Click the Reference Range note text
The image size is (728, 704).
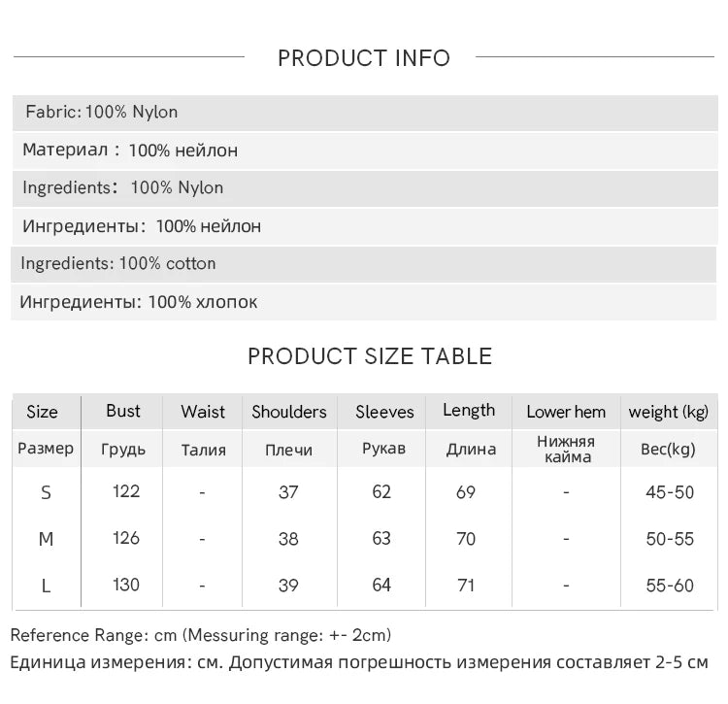(201, 635)
